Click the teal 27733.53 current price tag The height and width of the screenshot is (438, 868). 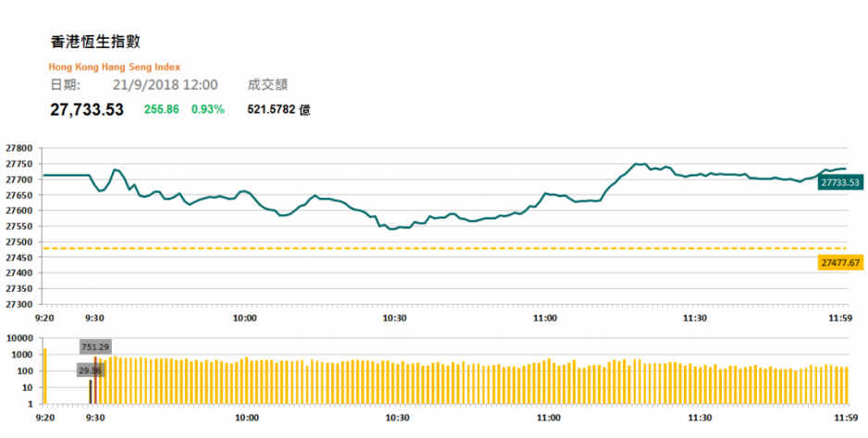839,182
